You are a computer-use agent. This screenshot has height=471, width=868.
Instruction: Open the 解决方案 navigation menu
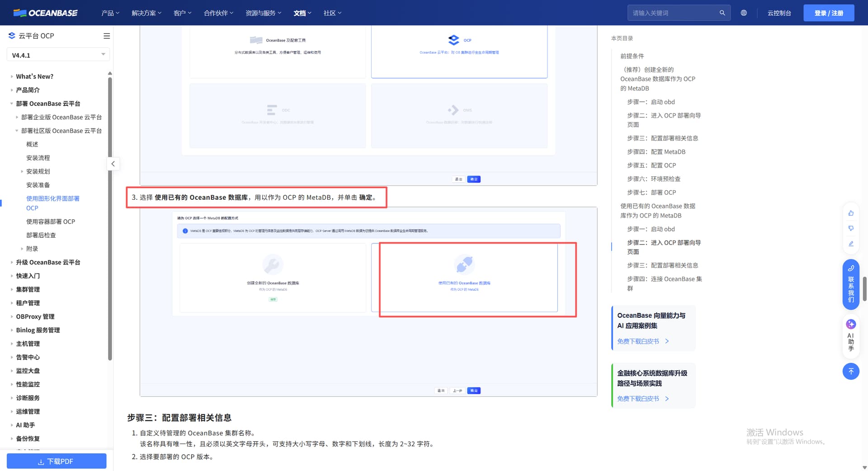point(146,13)
